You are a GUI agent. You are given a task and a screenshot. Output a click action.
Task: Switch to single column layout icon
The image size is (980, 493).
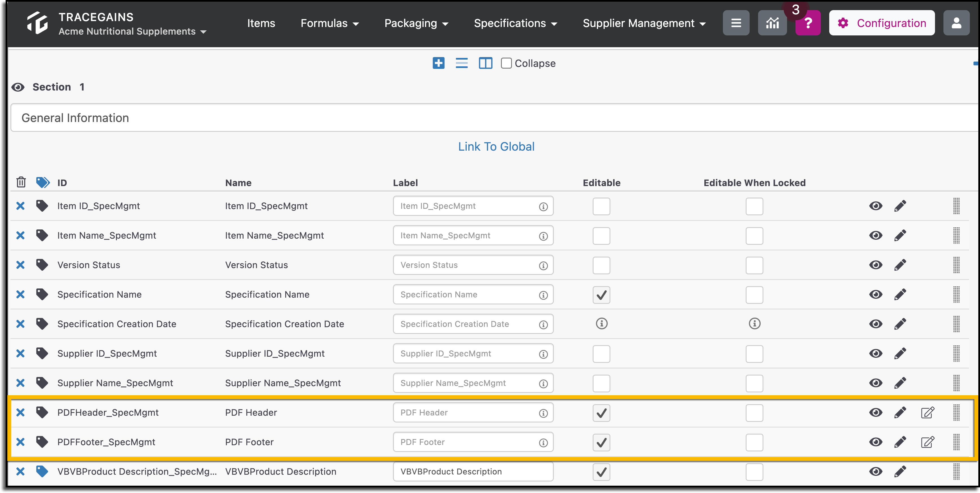pyautogui.click(x=462, y=63)
